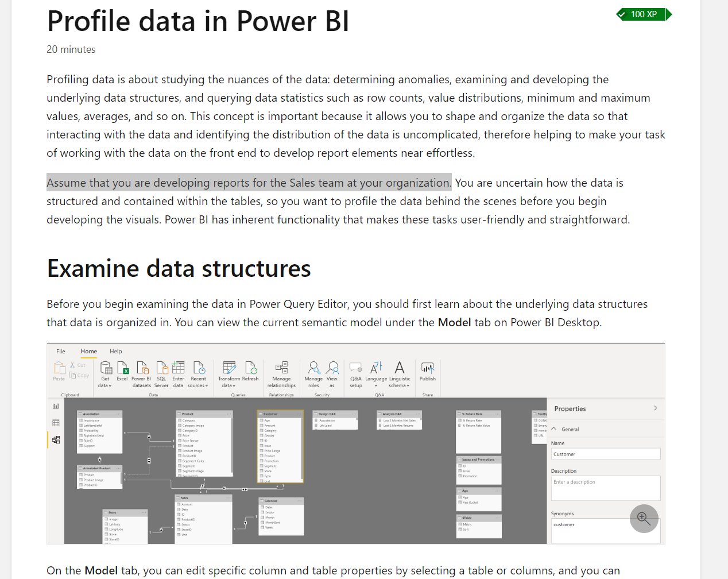Import data from an Excel workbook
The height and width of the screenshot is (579, 728).
coord(122,373)
